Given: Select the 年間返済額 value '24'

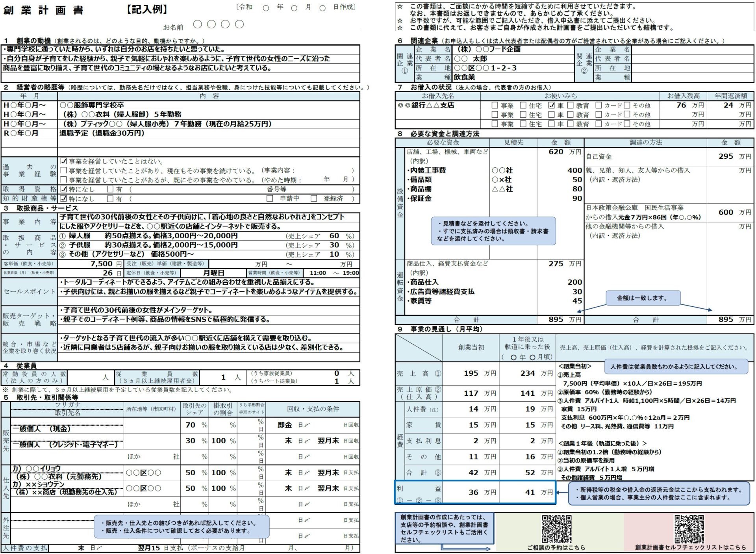Looking at the screenshot, I should (x=728, y=105).
